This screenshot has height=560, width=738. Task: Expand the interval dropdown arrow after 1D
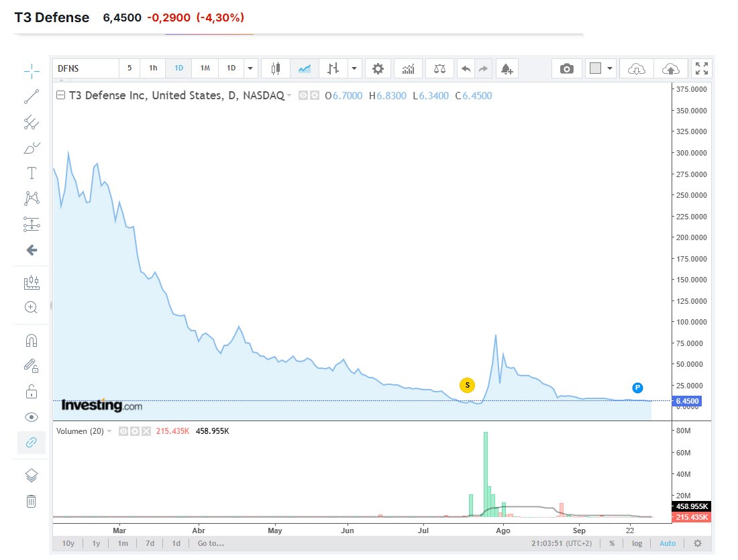[x=250, y=68]
